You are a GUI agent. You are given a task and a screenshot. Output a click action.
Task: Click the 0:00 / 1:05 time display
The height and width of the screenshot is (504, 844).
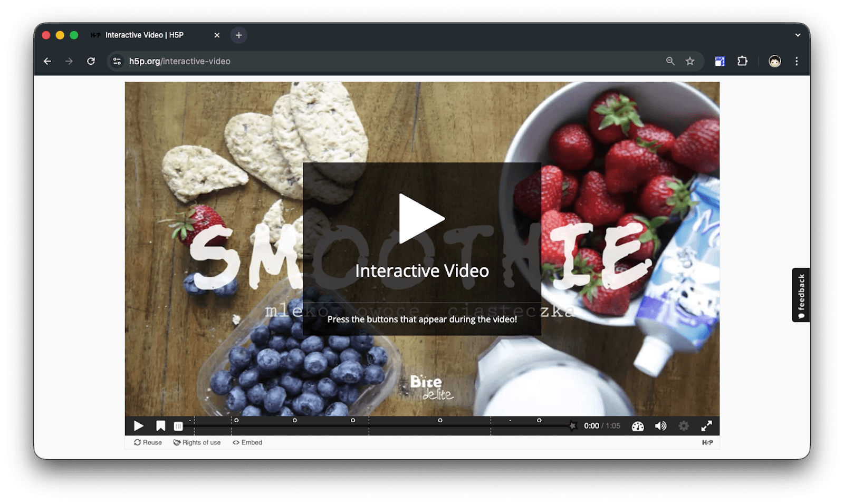point(602,426)
